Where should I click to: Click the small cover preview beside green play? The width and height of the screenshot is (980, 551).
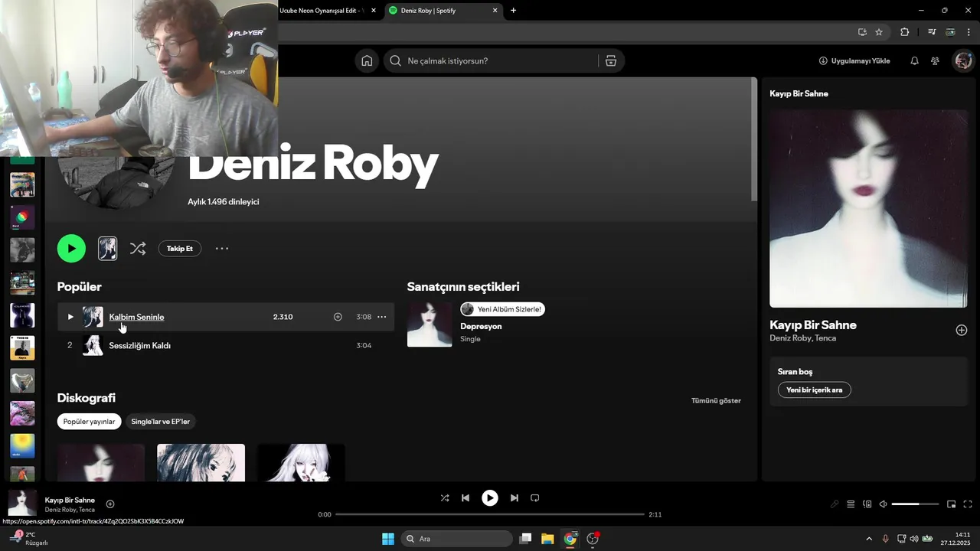pos(108,248)
